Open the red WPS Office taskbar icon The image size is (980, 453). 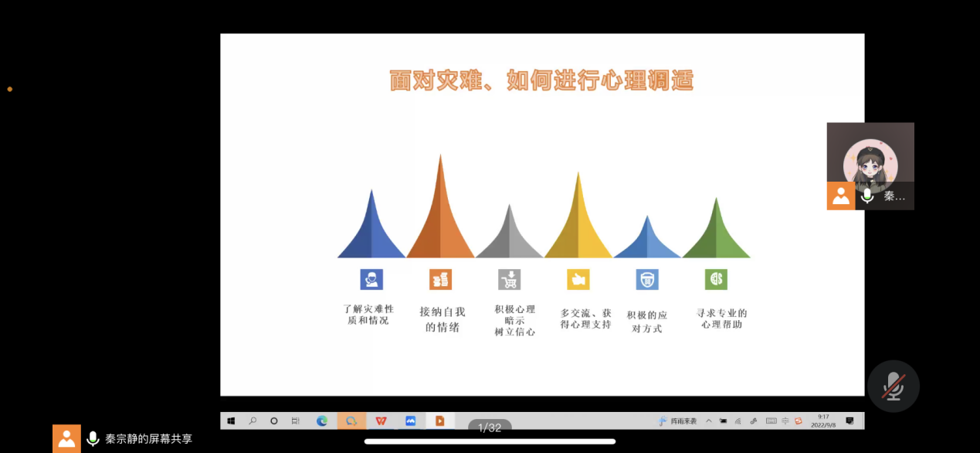(x=381, y=421)
